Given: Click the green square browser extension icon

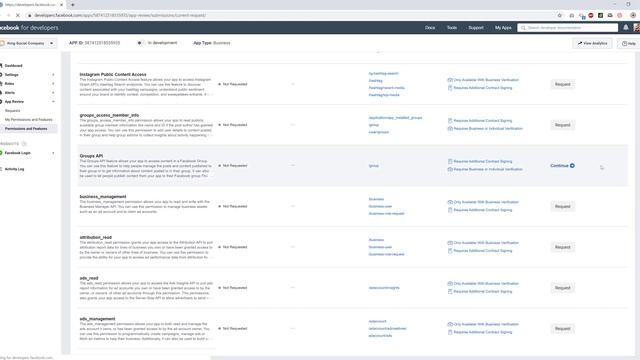Looking at the screenshot, I should click(600, 15).
